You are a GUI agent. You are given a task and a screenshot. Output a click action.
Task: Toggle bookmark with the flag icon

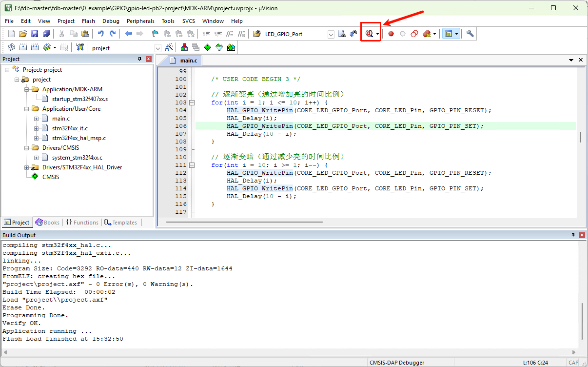(x=155, y=34)
